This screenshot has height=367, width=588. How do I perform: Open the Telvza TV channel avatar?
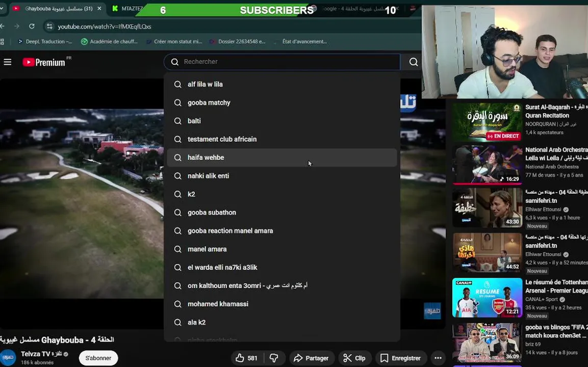point(8,357)
